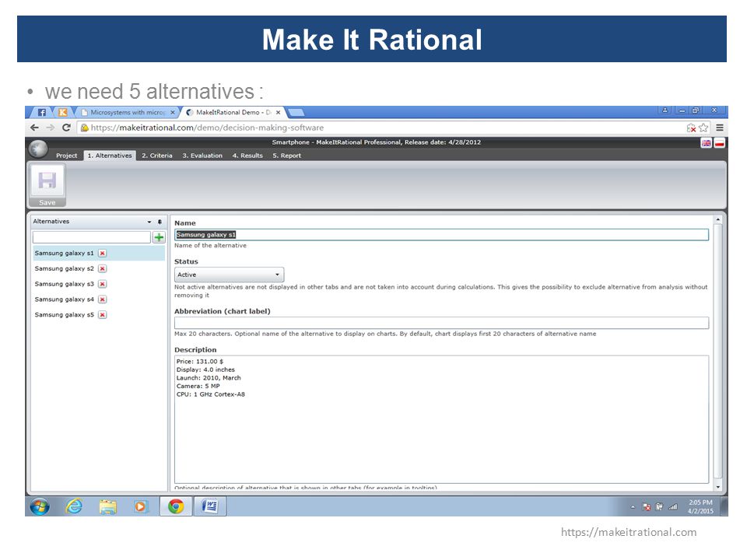Switch language to Polish flag

tap(719, 143)
